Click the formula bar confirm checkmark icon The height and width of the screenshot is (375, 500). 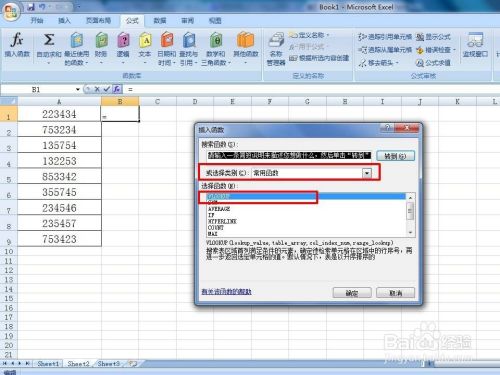[107, 89]
